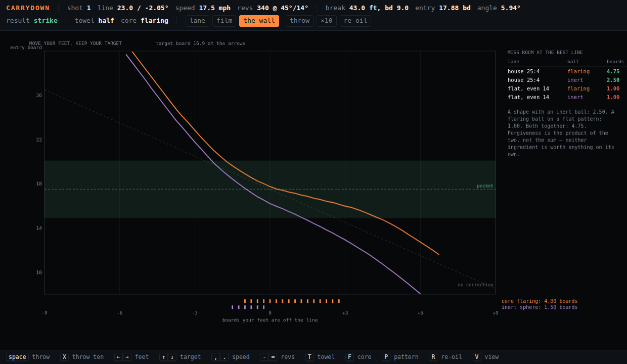
Task: Click the re-oil button
Action: pos(355,21)
